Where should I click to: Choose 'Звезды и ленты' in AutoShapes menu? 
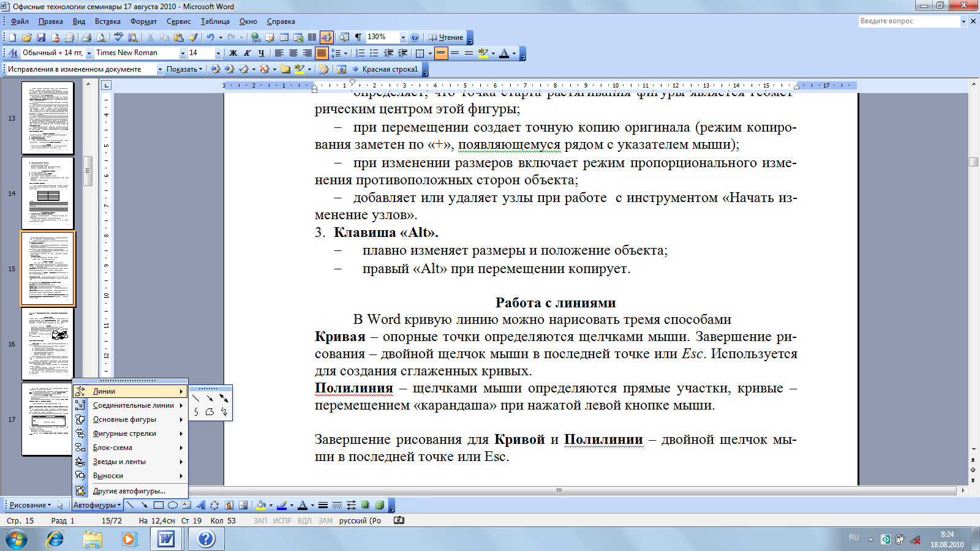pos(130,462)
